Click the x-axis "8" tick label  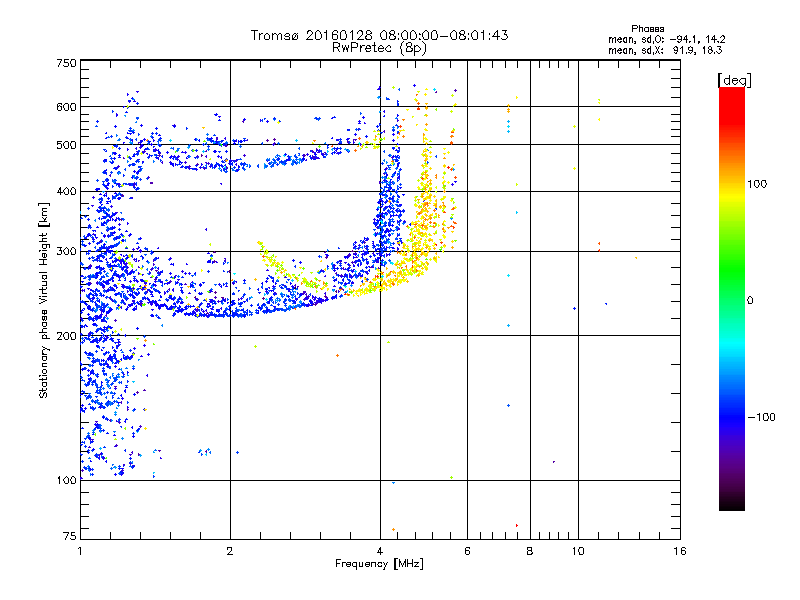530,551
